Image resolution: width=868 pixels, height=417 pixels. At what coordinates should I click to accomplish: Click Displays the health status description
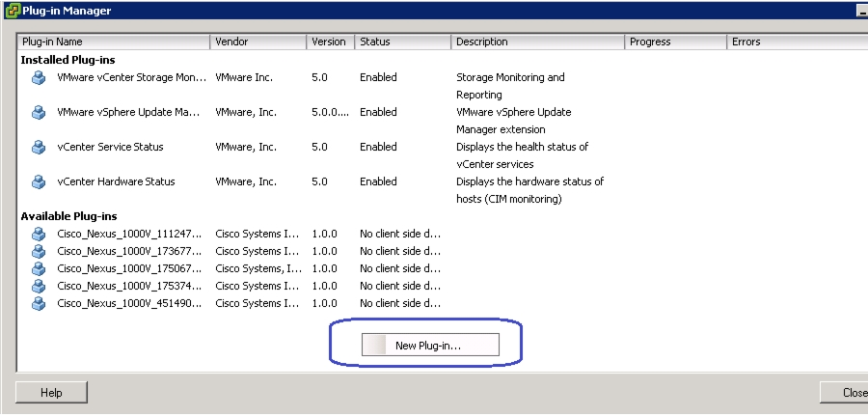pos(522,155)
